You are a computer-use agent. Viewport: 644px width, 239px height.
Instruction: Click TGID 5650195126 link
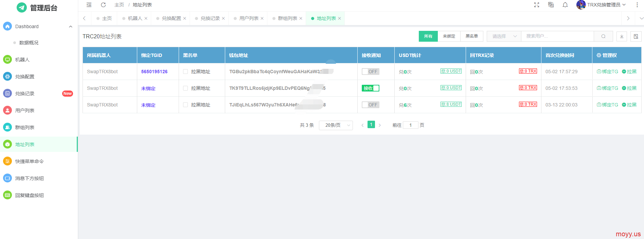tap(154, 72)
